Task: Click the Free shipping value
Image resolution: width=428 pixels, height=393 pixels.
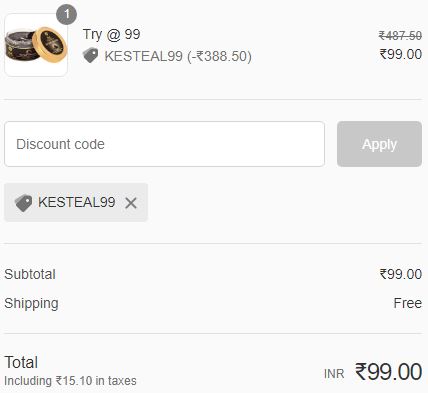Action: pos(408,303)
